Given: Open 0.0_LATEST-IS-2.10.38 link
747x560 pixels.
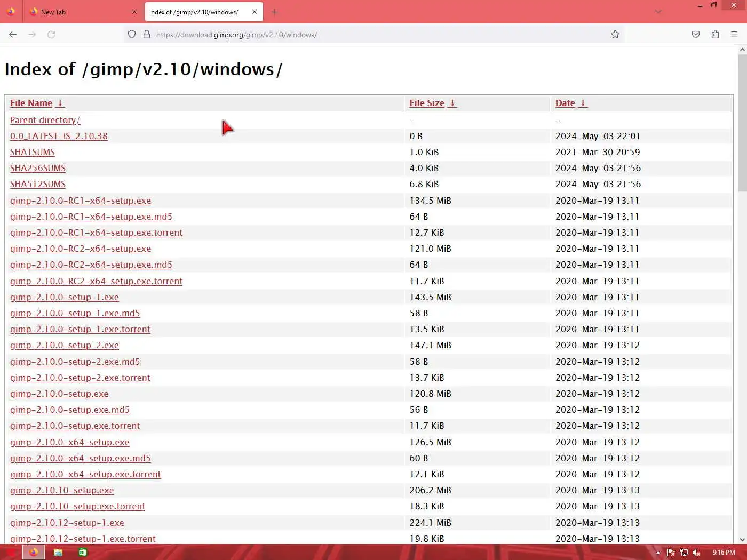Looking at the screenshot, I should (59, 136).
